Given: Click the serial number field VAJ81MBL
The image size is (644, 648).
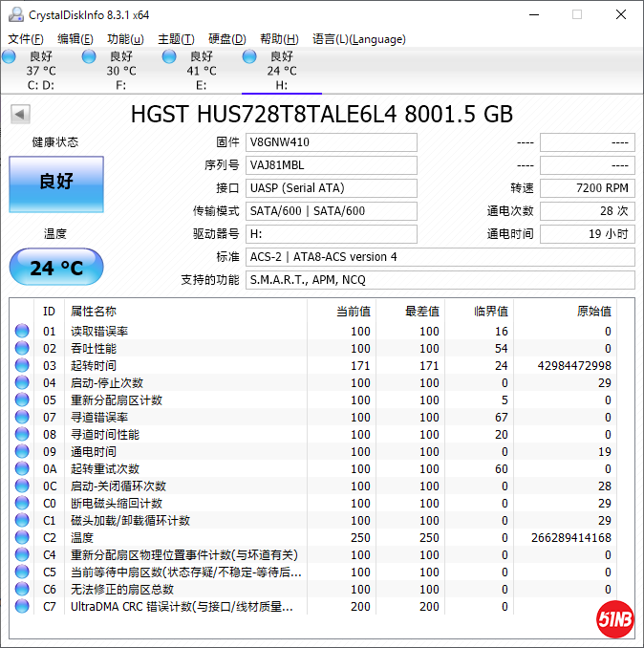Looking at the screenshot, I should [x=331, y=165].
